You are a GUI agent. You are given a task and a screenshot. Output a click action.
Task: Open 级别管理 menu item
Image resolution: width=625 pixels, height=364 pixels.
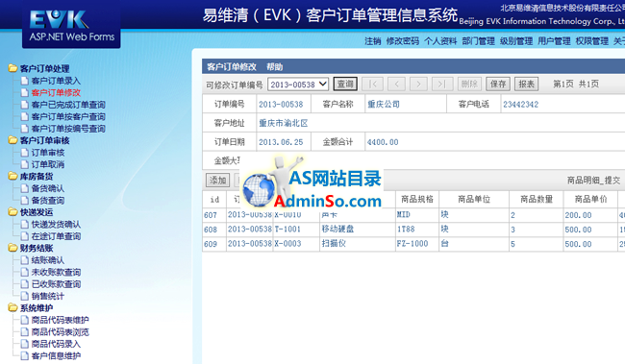pyautogui.click(x=516, y=41)
